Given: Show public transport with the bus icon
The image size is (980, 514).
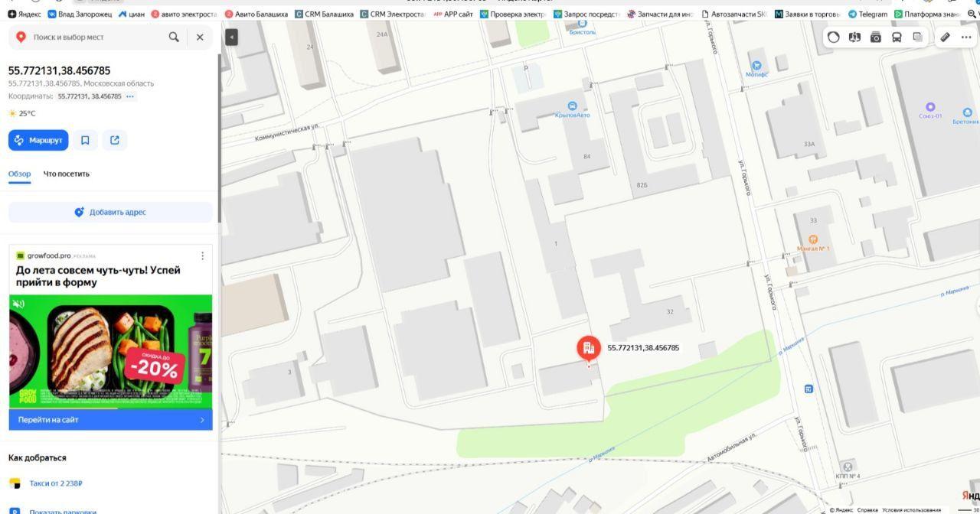Looking at the screenshot, I should 897,37.
